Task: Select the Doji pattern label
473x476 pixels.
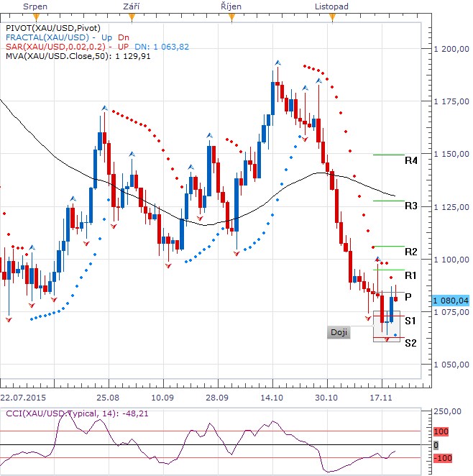Action: coord(339,332)
